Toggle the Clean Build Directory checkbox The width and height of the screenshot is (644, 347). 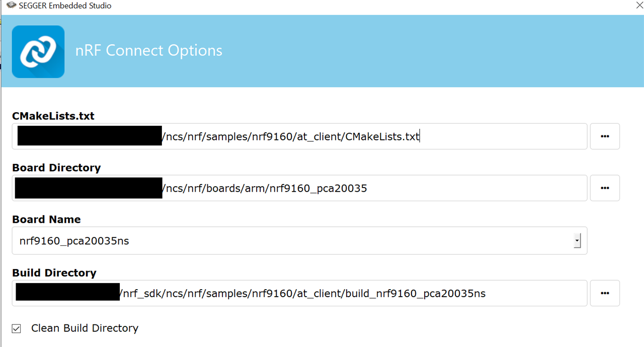(x=17, y=328)
